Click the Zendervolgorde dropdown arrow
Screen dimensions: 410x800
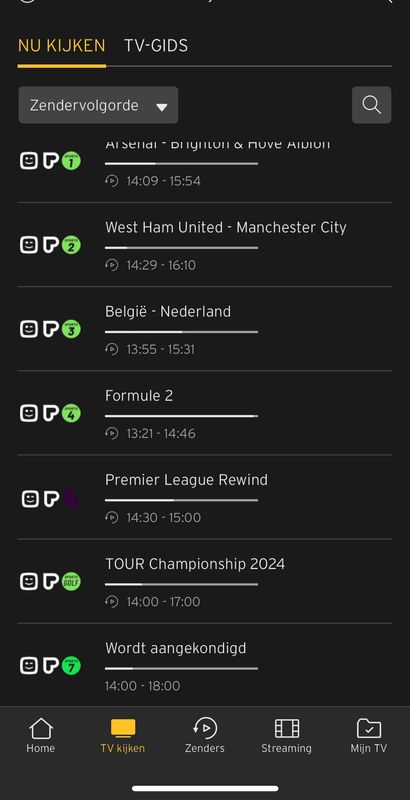(162, 107)
